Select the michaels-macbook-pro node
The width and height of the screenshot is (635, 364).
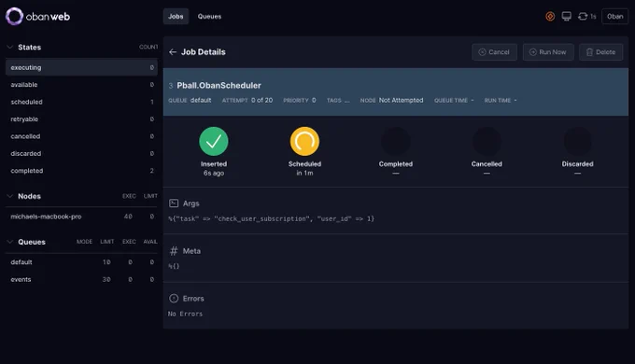81,217
